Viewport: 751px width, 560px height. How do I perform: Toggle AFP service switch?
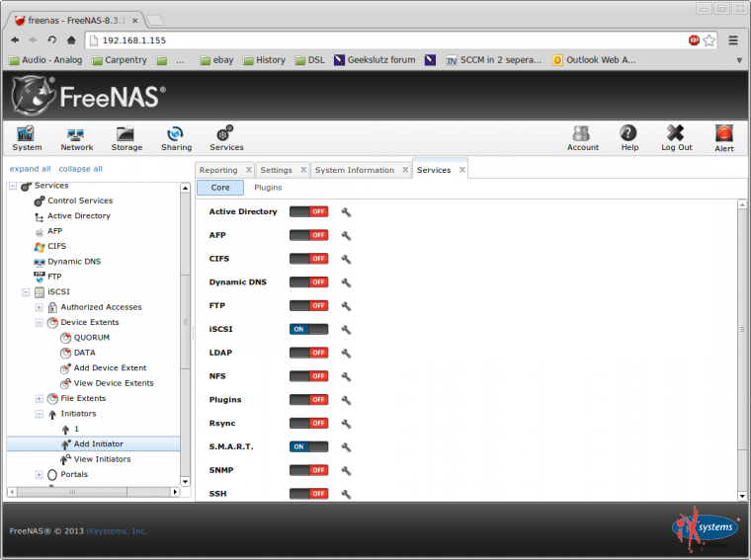click(309, 235)
